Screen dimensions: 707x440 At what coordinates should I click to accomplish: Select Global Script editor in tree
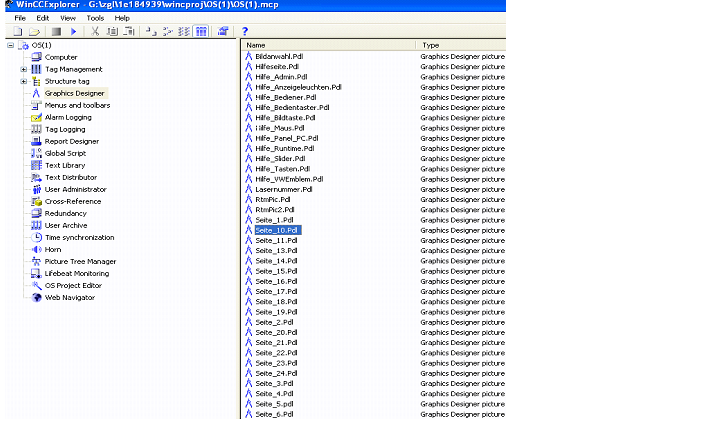coord(65,153)
